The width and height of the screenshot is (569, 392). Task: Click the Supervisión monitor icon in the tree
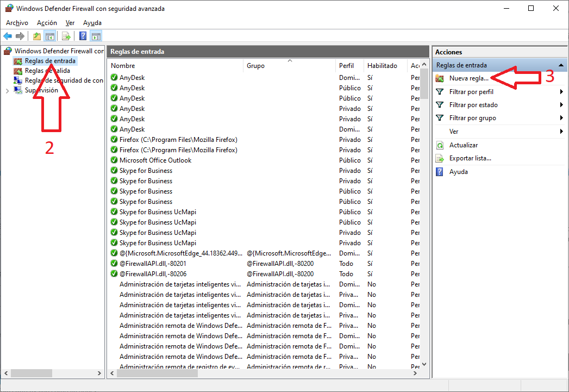tap(18, 90)
